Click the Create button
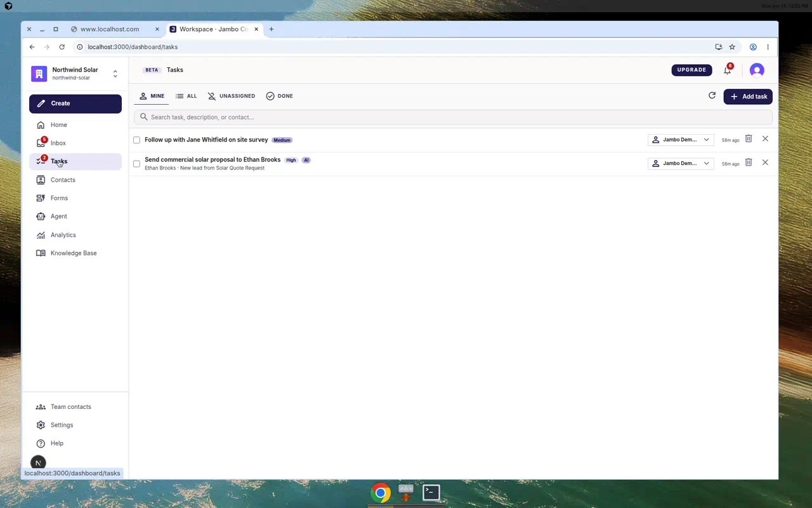The height and width of the screenshot is (508, 812). (75, 104)
